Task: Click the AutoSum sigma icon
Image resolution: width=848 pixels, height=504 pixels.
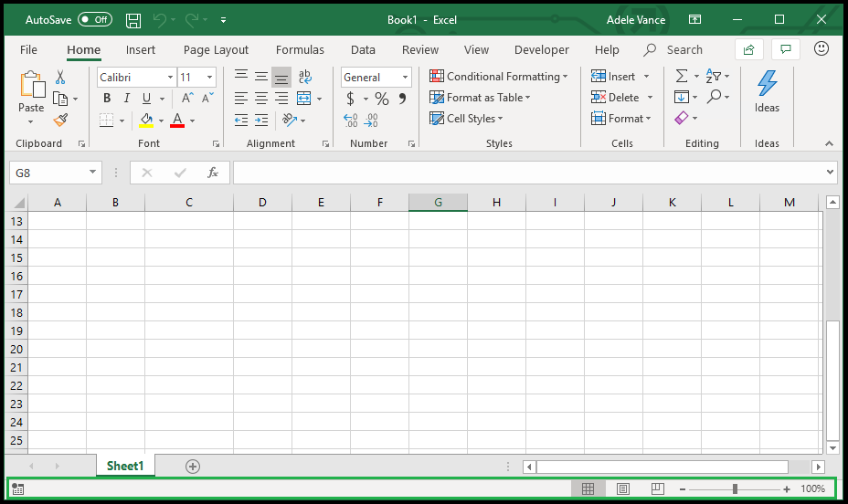Action: point(682,77)
